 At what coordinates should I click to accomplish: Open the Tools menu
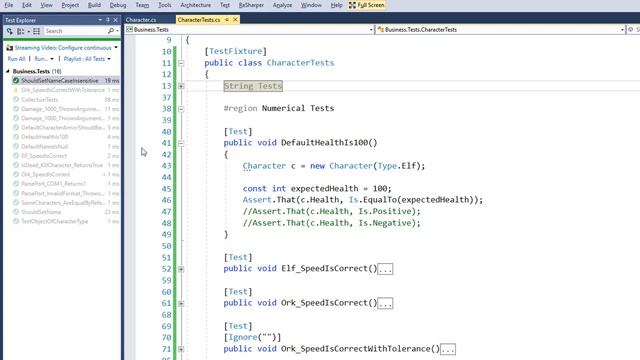click(165, 5)
